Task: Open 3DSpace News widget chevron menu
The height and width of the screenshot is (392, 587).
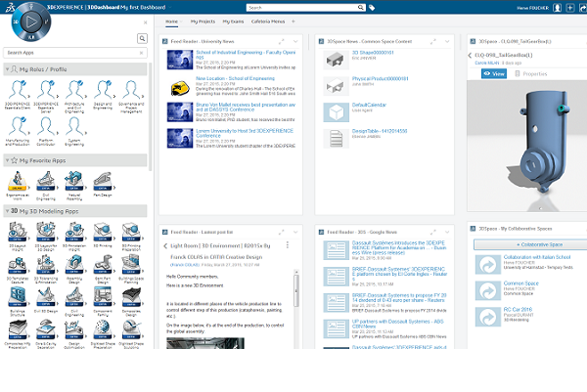Action: [x=447, y=41]
